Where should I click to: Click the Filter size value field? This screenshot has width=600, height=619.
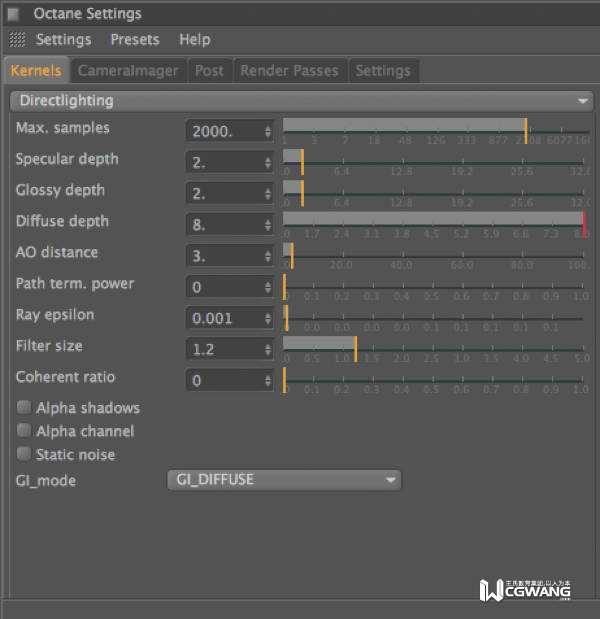[x=230, y=349]
